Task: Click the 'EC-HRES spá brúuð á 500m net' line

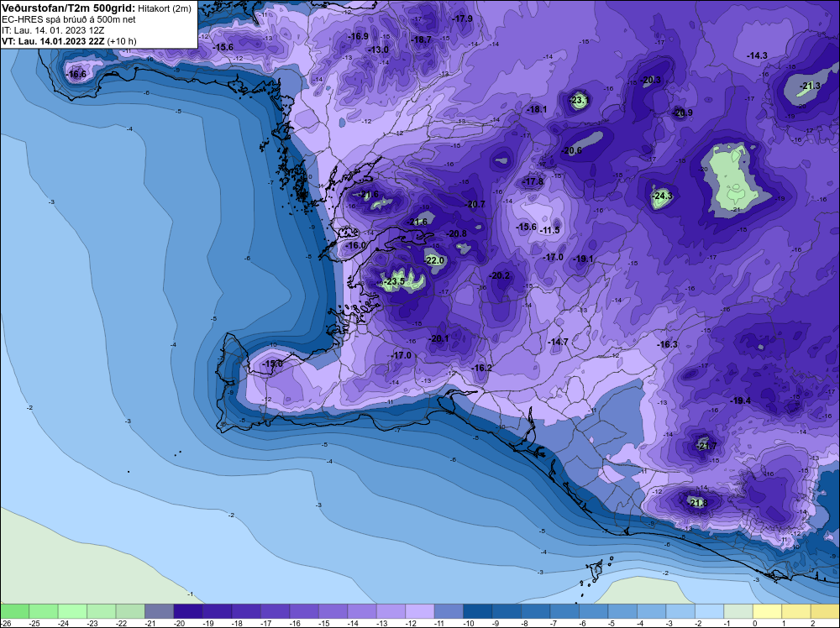Action: point(69,20)
